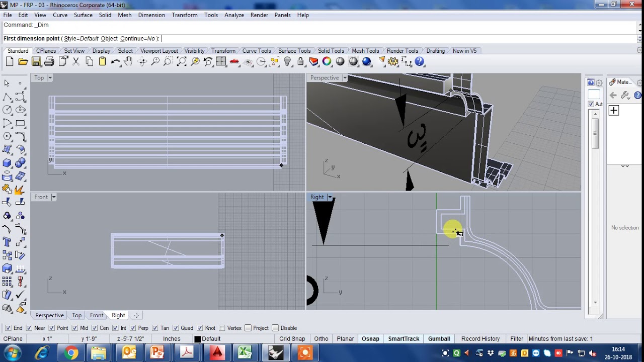This screenshot has width=644, height=362.
Task: Select the Text T tool
Action: pos(7,242)
